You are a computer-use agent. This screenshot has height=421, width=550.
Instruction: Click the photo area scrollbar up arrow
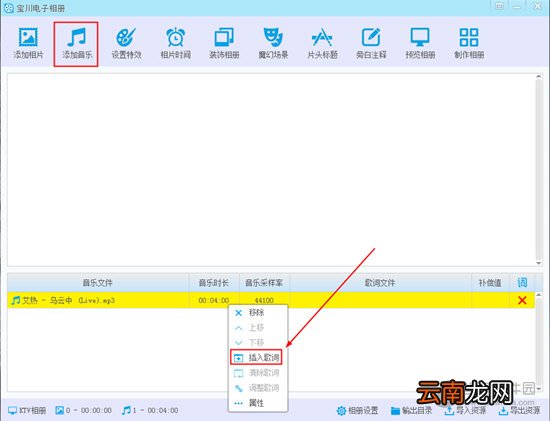point(539,76)
